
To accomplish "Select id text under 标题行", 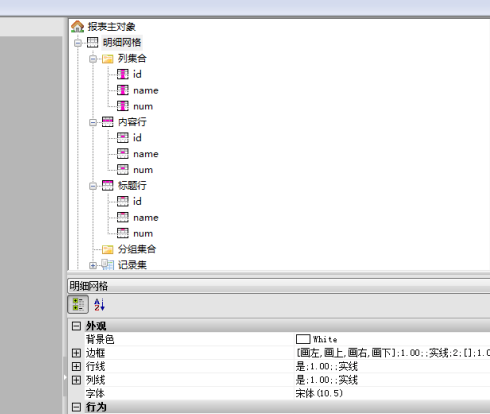I will [x=137, y=201].
